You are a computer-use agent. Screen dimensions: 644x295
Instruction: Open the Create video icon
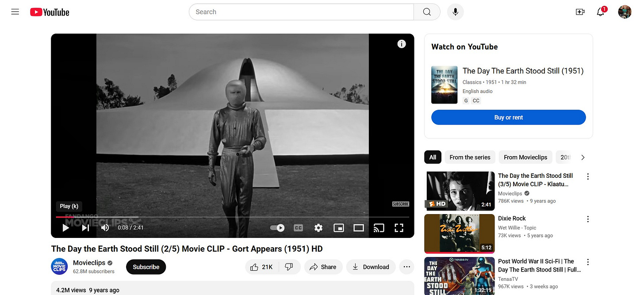click(x=580, y=12)
